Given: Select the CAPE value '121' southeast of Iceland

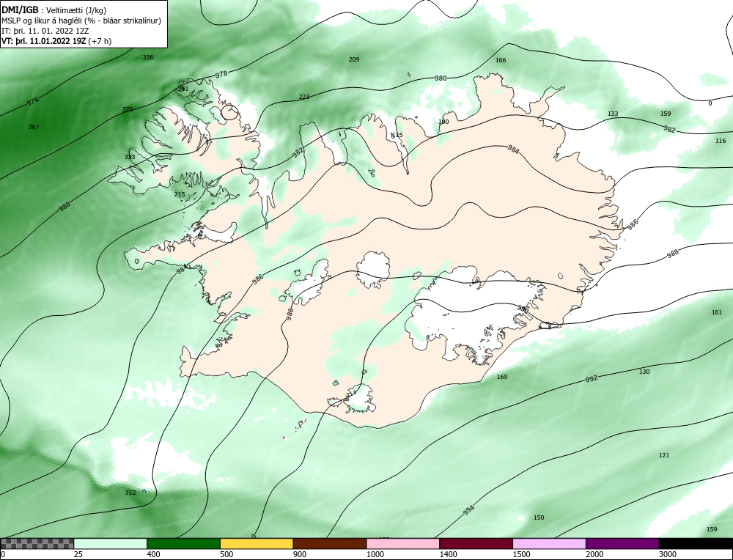Looking at the screenshot, I should pyautogui.click(x=664, y=455).
